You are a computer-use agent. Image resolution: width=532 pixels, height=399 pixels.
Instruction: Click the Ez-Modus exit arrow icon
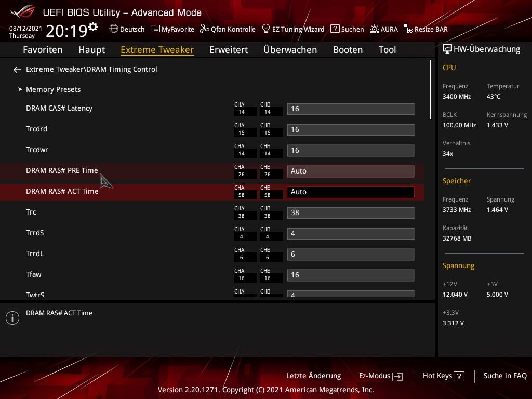pyautogui.click(x=397, y=376)
